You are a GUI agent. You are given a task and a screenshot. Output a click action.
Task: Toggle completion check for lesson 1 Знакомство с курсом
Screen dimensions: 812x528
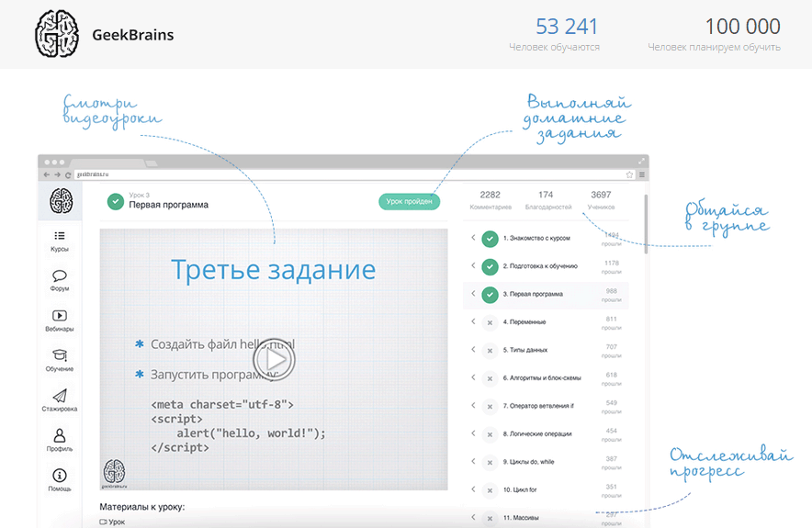(491, 239)
